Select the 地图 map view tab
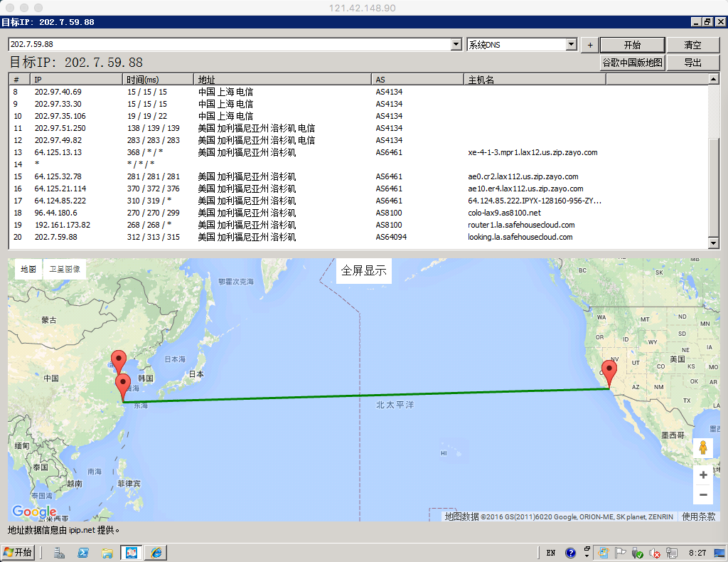Image resolution: width=728 pixels, height=562 pixels. click(28, 269)
